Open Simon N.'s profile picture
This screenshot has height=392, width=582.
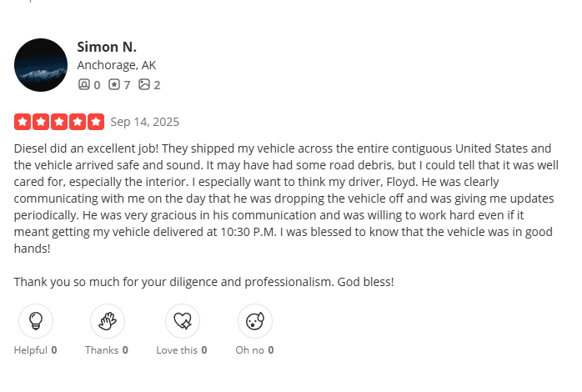click(x=41, y=65)
